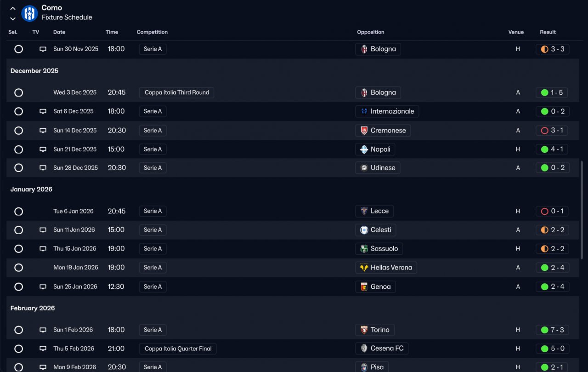This screenshot has height=372, width=588.
Task: Select the Hellas Verona fixture radio button
Action: pyautogui.click(x=18, y=268)
